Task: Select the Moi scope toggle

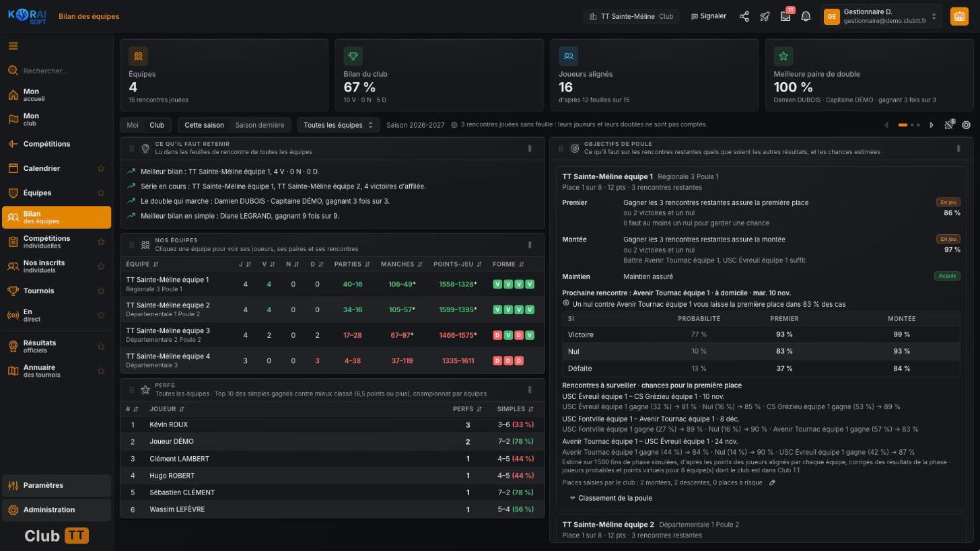Action: pyautogui.click(x=133, y=125)
